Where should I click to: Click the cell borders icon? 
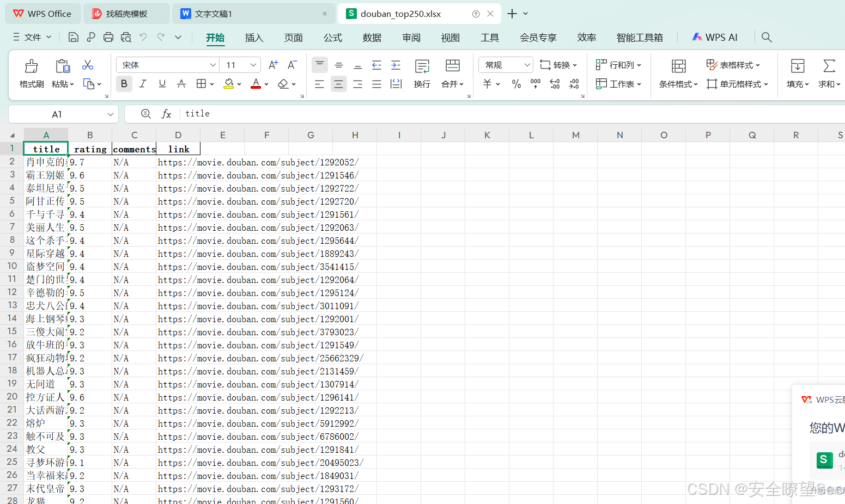coord(201,84)
